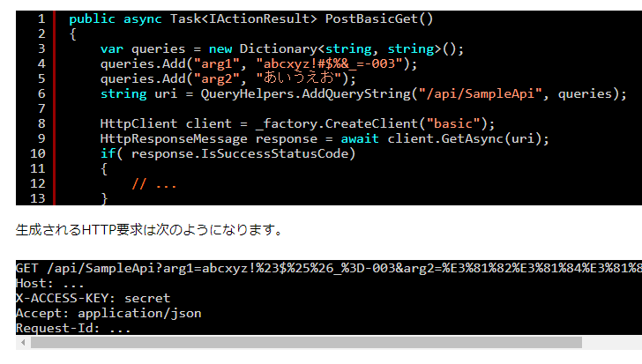This screenshot has width=642, height=364.
Task: Click the method name PostBasicGet()
Action: pyautogui.click(x=378, y=19)
